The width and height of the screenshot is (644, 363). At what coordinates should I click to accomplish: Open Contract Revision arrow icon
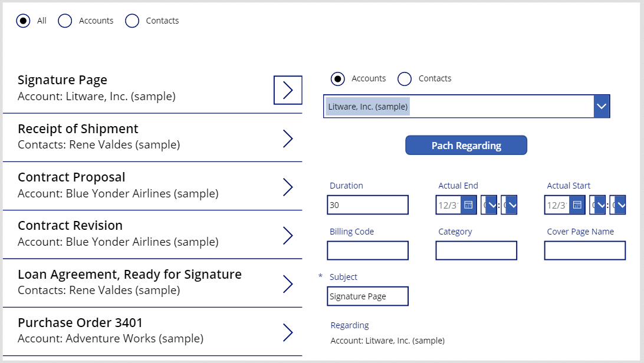(288, 236)
